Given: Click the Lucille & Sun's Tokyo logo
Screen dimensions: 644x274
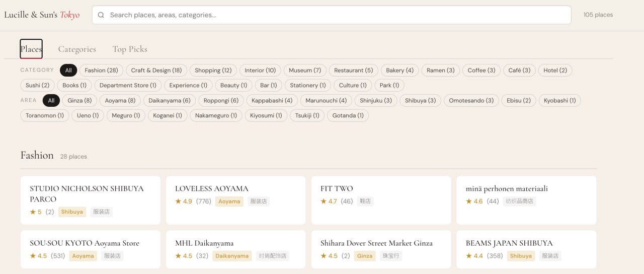Looking at the screenshot, I should coord(42,15).
